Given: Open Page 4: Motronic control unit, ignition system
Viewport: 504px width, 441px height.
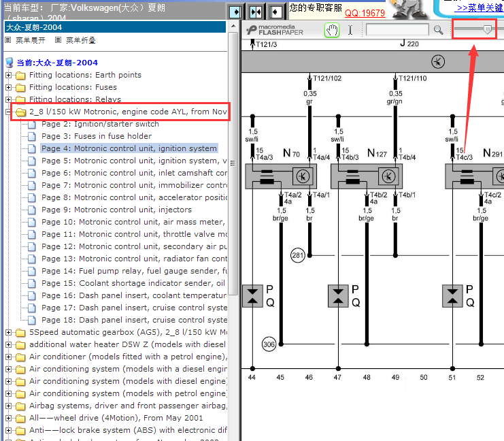Looking at the screenshot, I should point(129,148).
